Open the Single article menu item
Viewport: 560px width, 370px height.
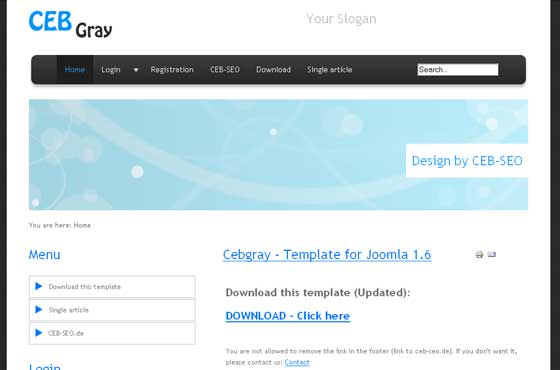[x=330, y=69]
